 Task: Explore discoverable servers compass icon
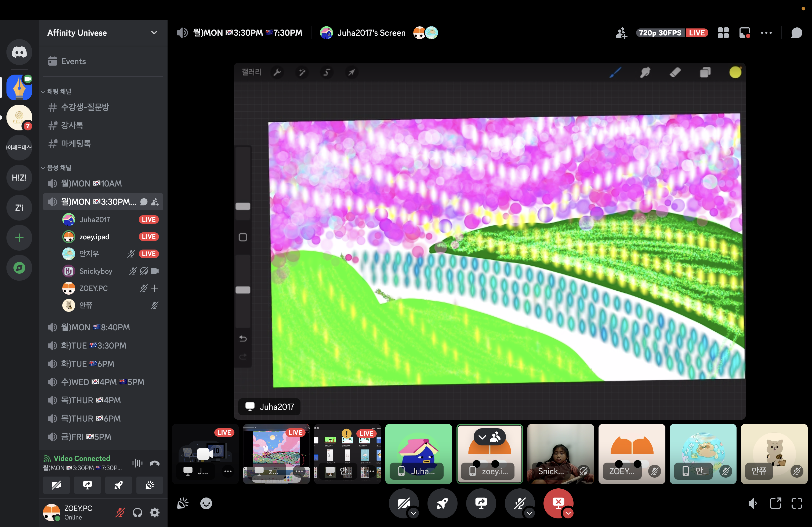(x=19, y=268)
